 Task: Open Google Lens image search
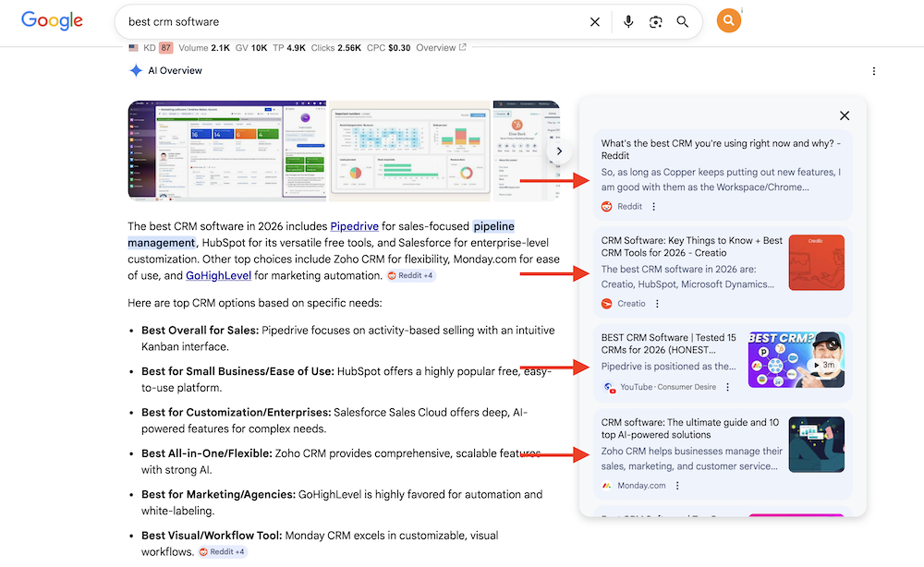pos(655,22)
